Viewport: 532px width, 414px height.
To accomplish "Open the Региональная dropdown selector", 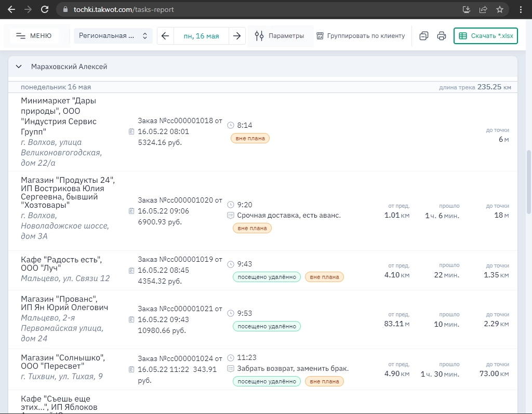I will pos(113,36).
